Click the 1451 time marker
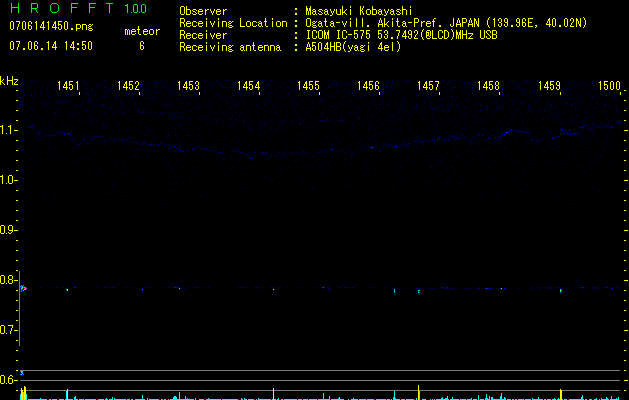 click(x=69, y=87)
